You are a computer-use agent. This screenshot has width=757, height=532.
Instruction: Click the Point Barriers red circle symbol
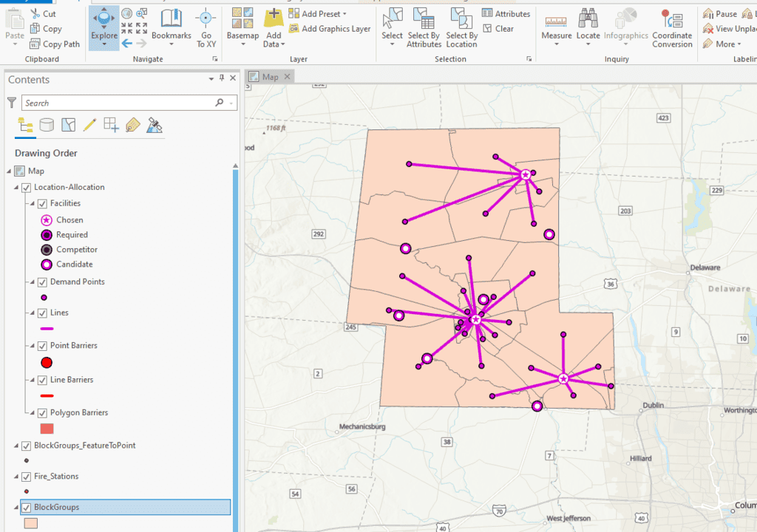[x=47, y=363]
